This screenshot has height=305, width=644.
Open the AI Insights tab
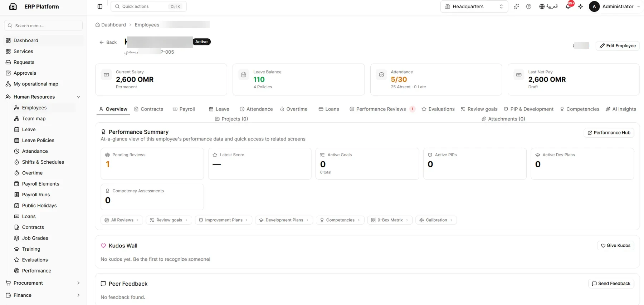point(621,109)
